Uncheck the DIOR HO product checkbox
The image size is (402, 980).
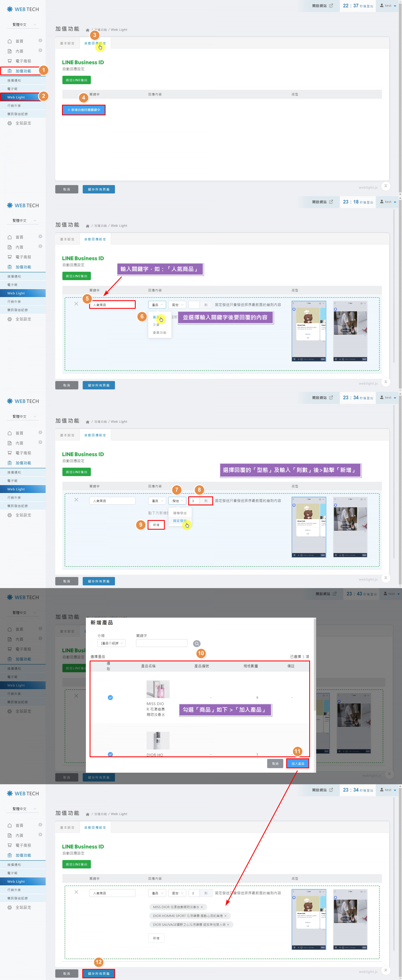coord(110,754)
